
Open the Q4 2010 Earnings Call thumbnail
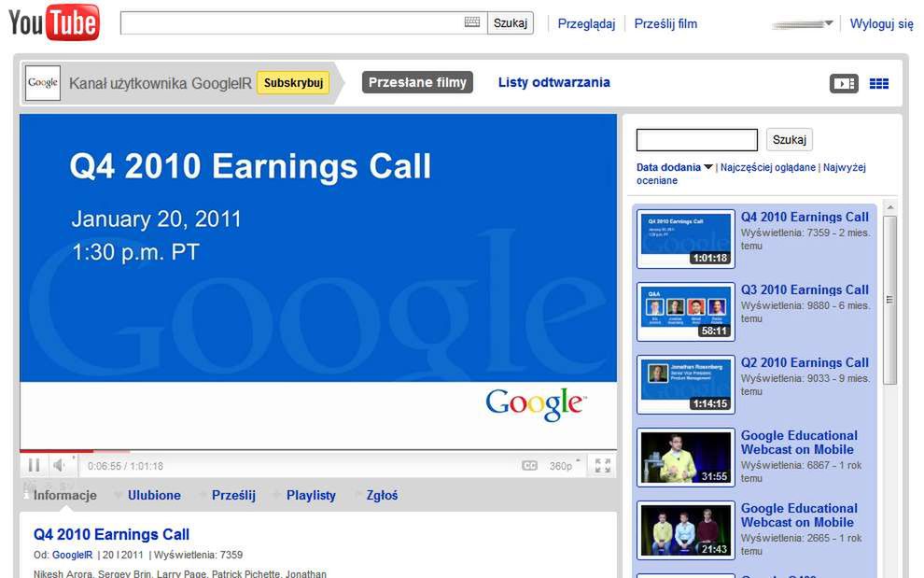tap(686, 239)
